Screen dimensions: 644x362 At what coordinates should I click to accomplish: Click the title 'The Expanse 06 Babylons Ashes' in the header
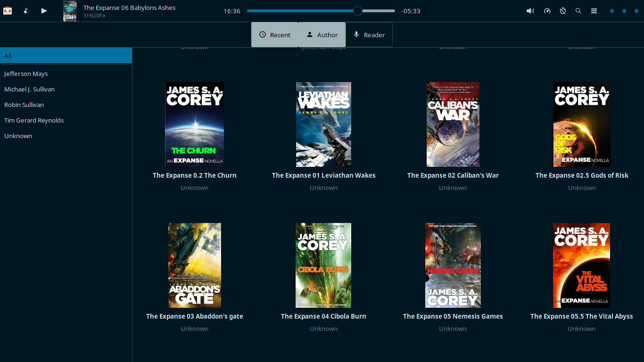(129, 8)
